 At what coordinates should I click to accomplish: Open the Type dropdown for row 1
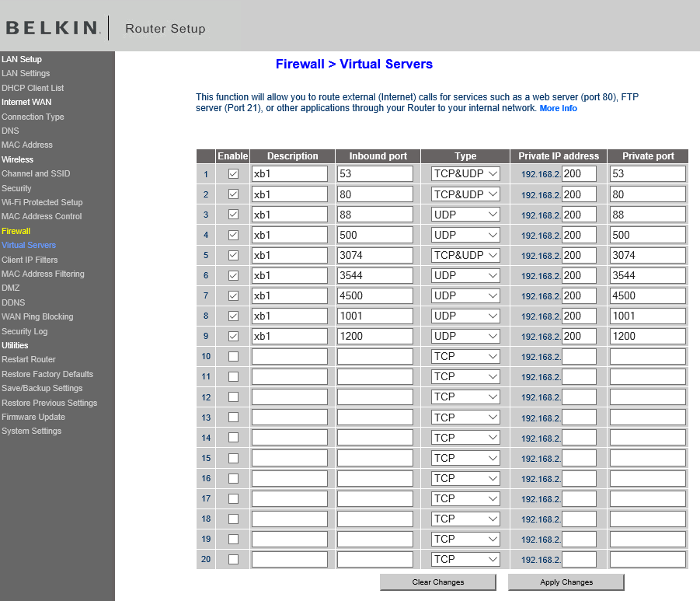point(465,174)
